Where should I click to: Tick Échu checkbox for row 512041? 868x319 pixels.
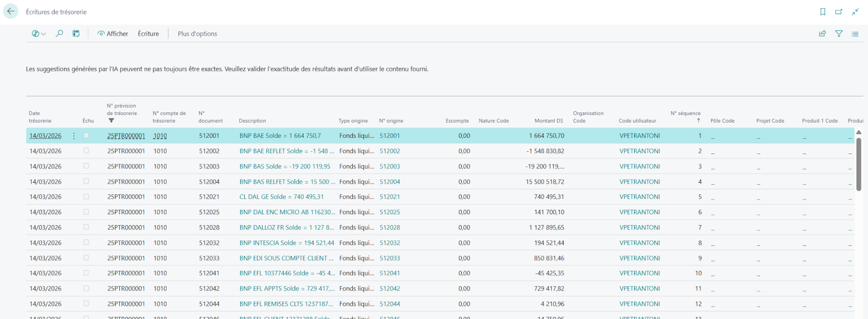(86, 273)
